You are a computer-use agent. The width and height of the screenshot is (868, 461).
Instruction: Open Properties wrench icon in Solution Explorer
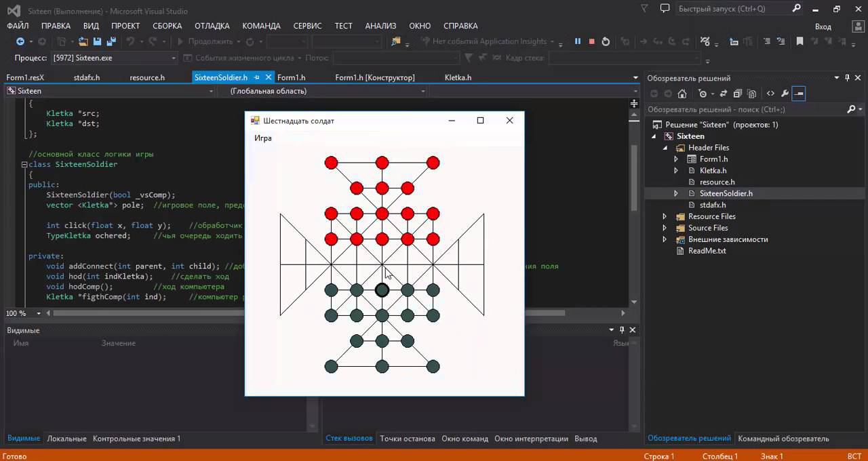[785, 94]
